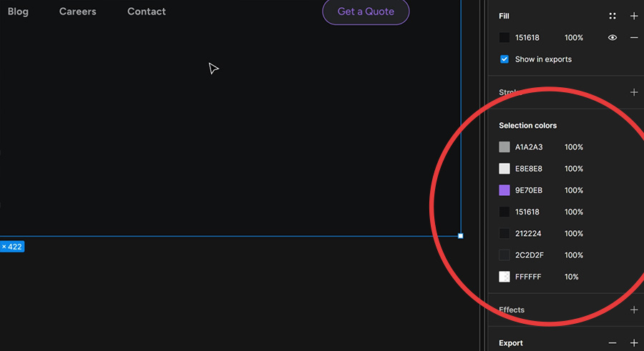Edit hex value A1A2A3
This screenshot has width=644, height=351.
click(x=529, y=147)
